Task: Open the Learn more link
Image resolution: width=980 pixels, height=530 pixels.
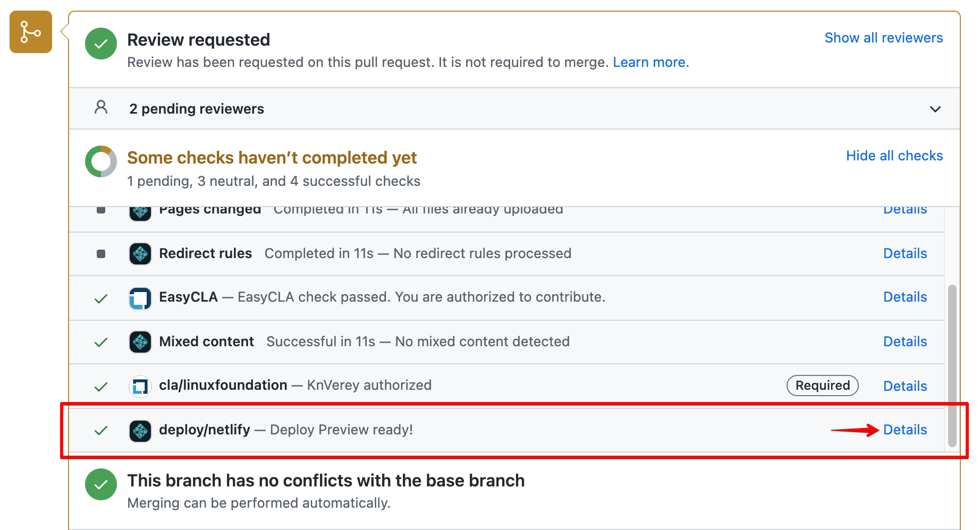Action: pyautogui.click(x=650, y=62)
